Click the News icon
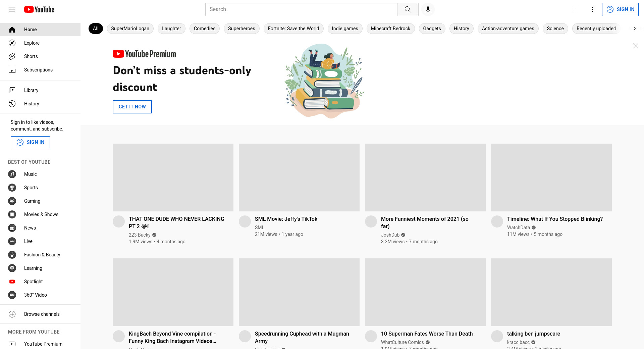Screen dimensions: 644x349 click(x=12, y=228)
